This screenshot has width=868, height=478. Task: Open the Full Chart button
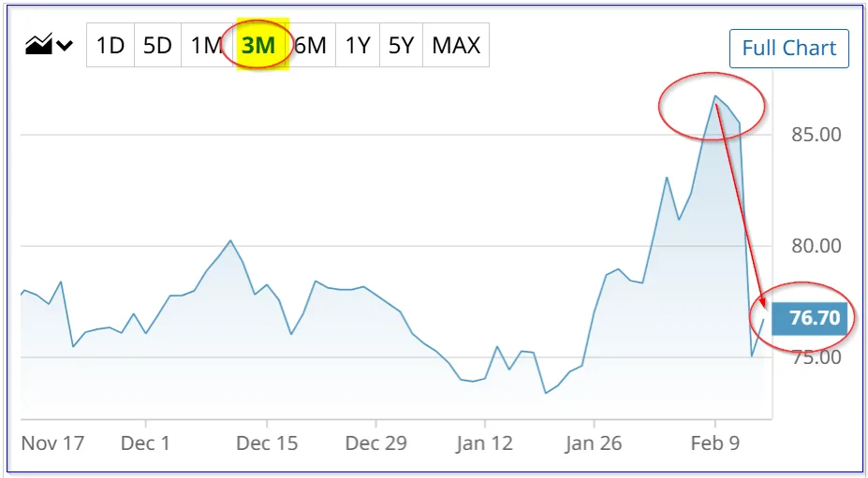click(788, 49)
